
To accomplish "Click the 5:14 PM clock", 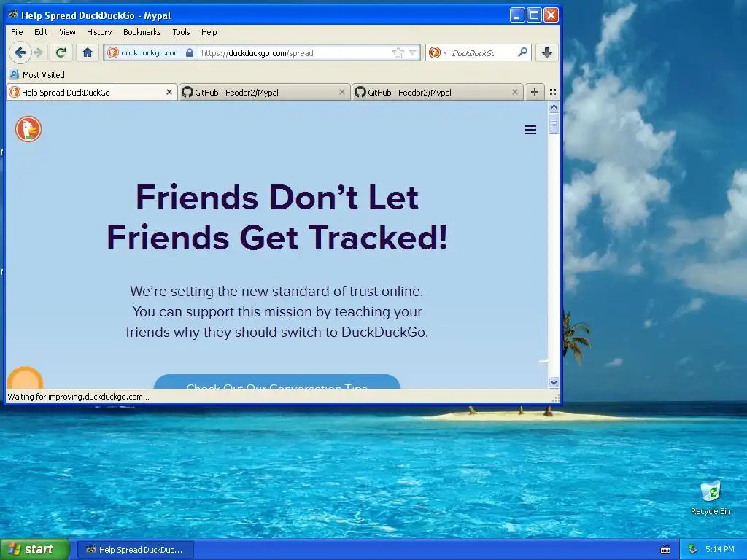I will pos(720,550).
